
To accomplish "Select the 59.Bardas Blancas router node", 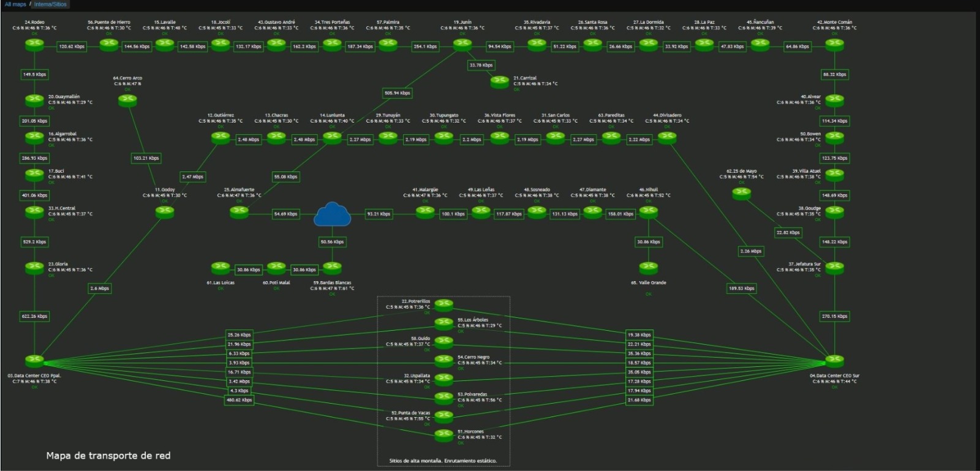I will 332,268.
